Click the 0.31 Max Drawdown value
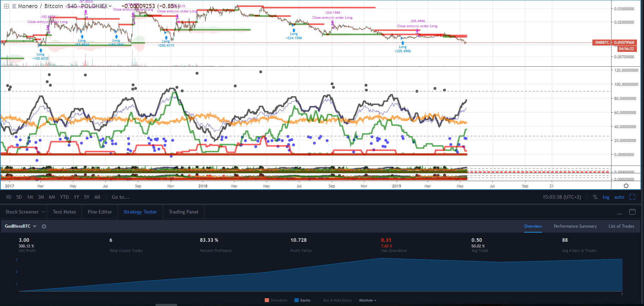644x306 pixels. 386,240
